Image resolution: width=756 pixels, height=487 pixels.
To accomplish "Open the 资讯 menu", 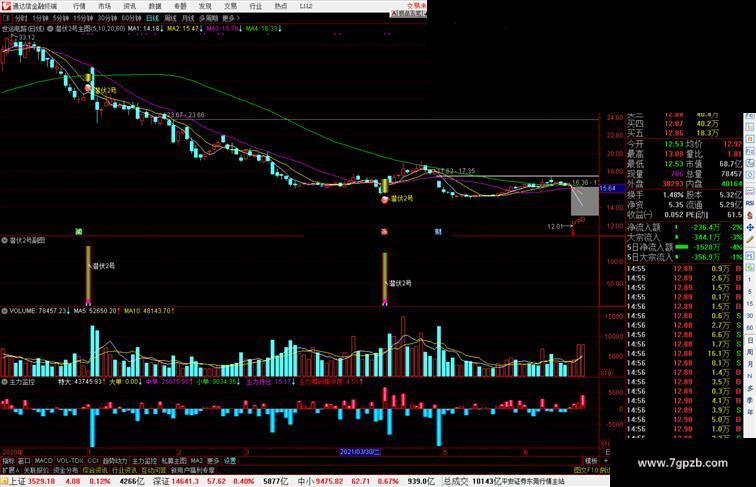I will [129, 6].
